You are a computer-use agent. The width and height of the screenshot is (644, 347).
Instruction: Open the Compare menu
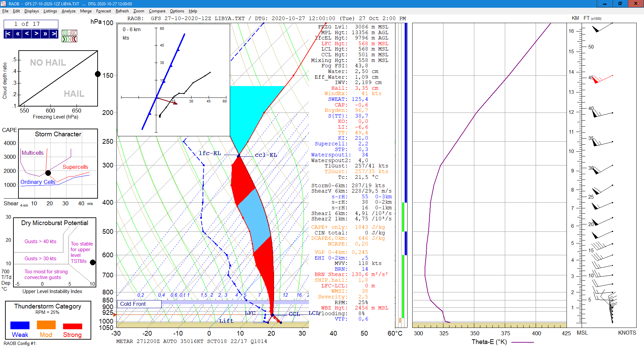(x=157, y=11)
